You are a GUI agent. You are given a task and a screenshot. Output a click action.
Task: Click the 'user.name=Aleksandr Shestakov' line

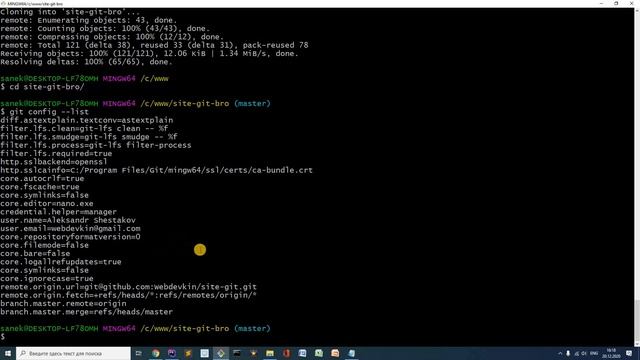point(68,220)
